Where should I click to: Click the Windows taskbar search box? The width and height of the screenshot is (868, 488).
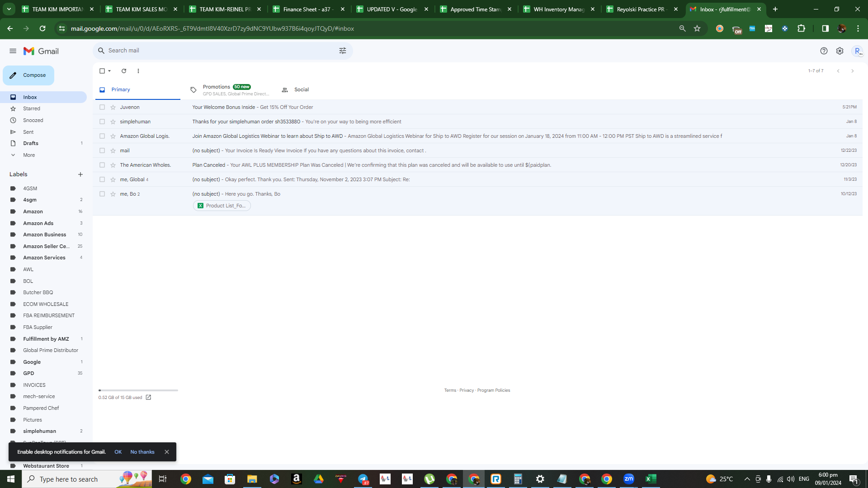click(87, 479)
